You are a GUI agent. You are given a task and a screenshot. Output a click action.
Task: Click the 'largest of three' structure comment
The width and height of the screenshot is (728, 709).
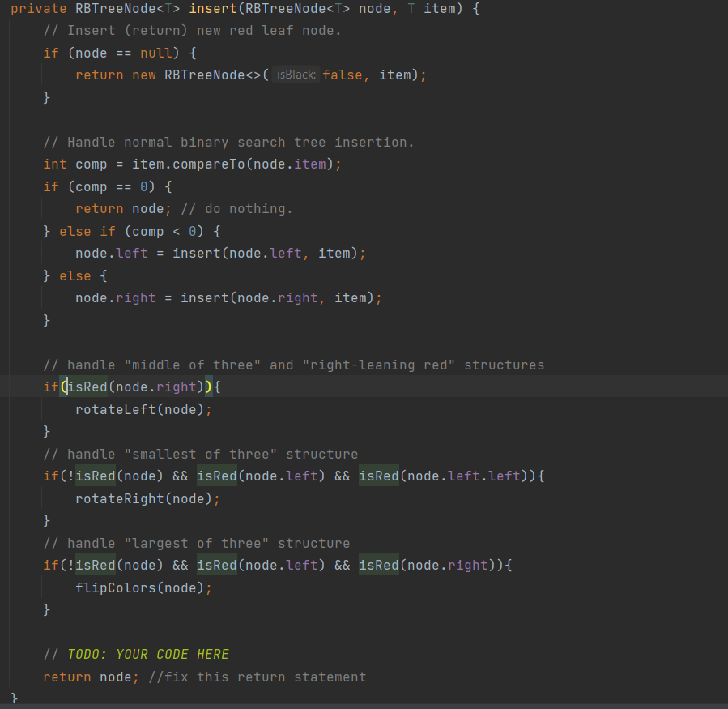point(196,543)
